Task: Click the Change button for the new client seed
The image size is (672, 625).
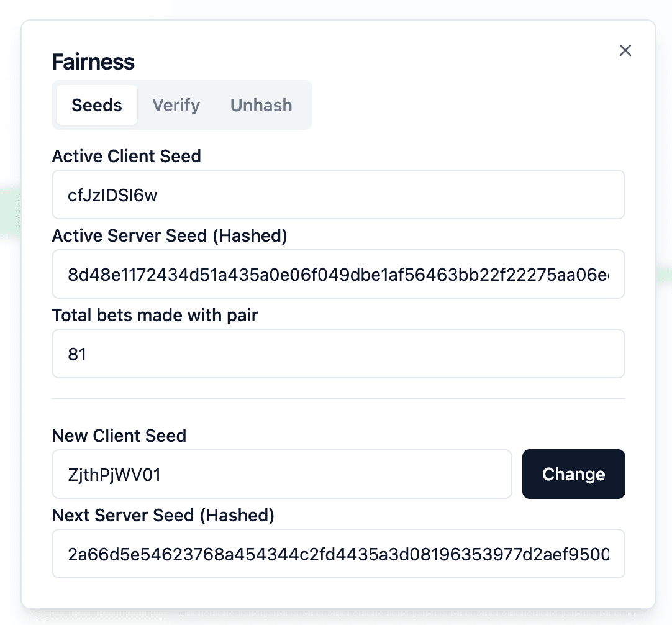Action: (573, 473)
